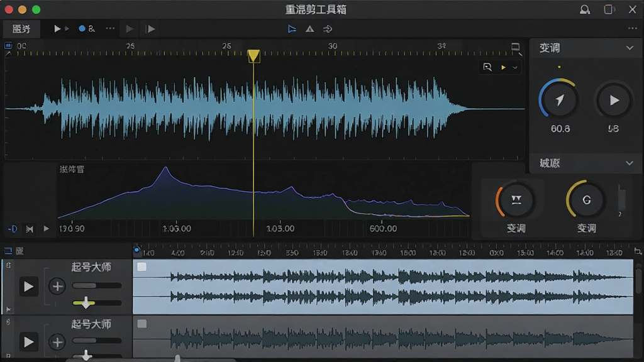The image size is (644, 362).
Task: Tick the checkbox on the top track's waveform clip
Action: (142, 267)
